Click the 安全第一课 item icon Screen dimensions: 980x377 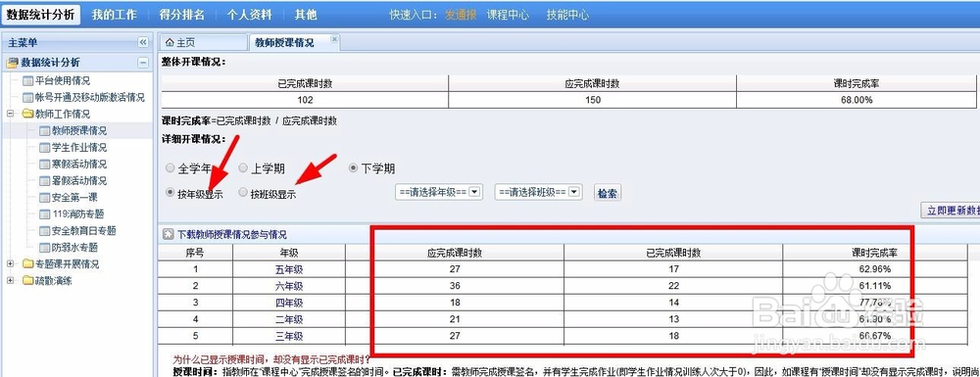tap(44, 197)
